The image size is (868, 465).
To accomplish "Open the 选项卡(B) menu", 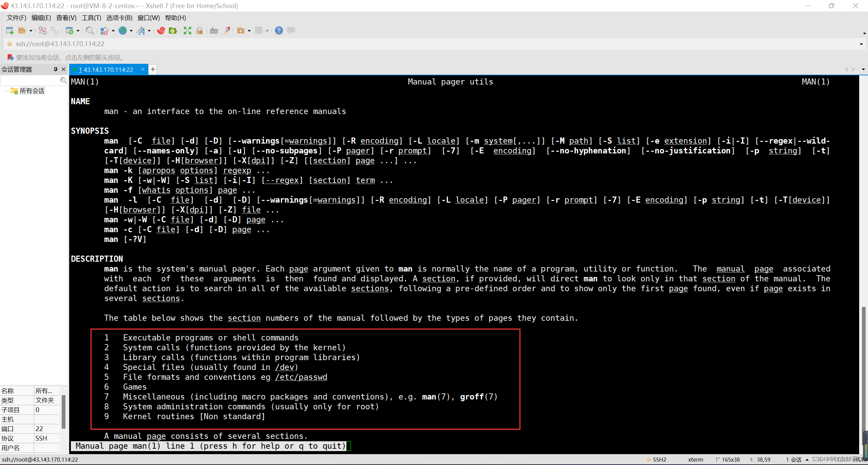I will (x=119, y=18).
